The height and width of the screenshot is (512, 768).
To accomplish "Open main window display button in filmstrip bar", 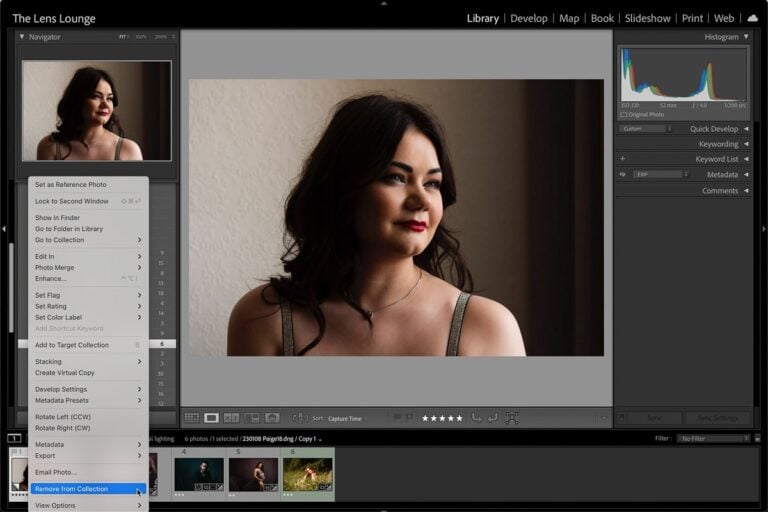I will click(x=14, y=438).
